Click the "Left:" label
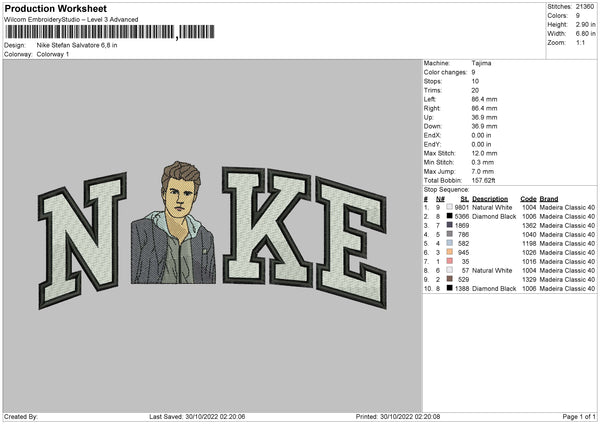This screenshot has height=424, width=600. tap(429, 99)
